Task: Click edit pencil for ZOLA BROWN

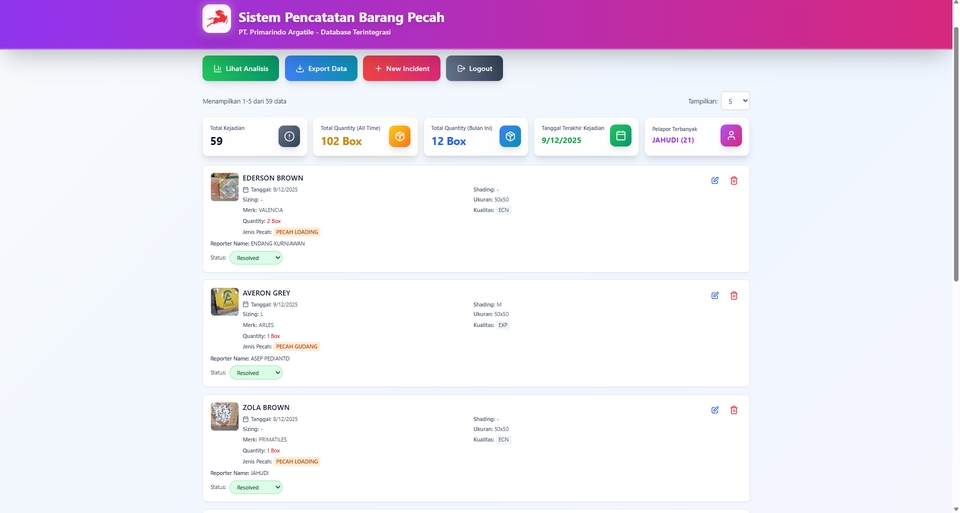Action: pos(715,410)
